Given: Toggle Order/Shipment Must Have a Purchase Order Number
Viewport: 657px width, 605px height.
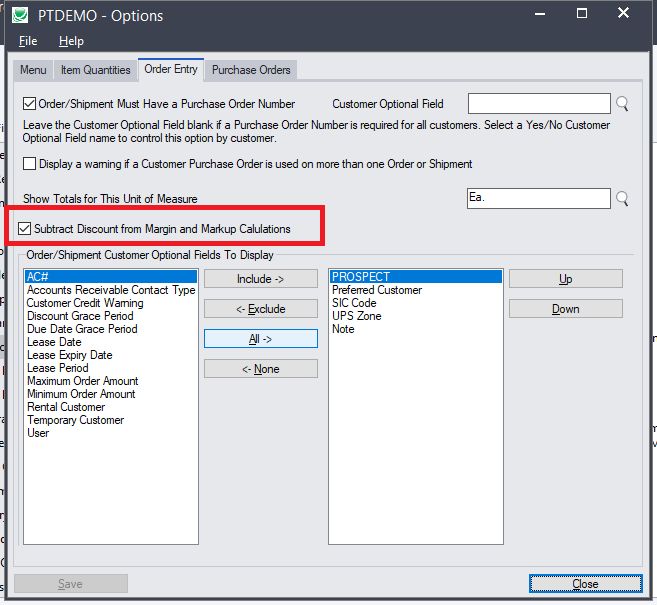Looking at the screenshot, I should [x=30, y=104].
